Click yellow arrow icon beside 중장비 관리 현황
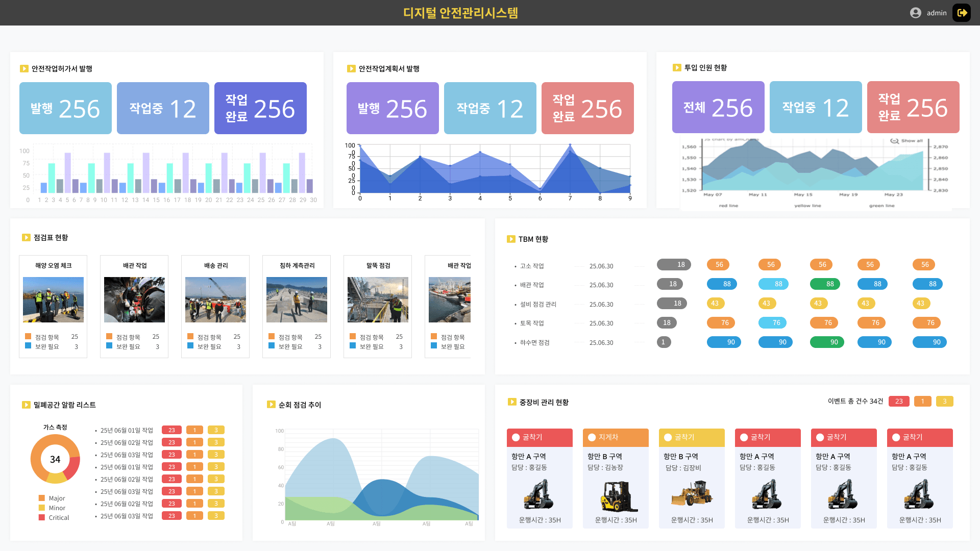Viewport: 980px width, 551px height. pos(512,402)
